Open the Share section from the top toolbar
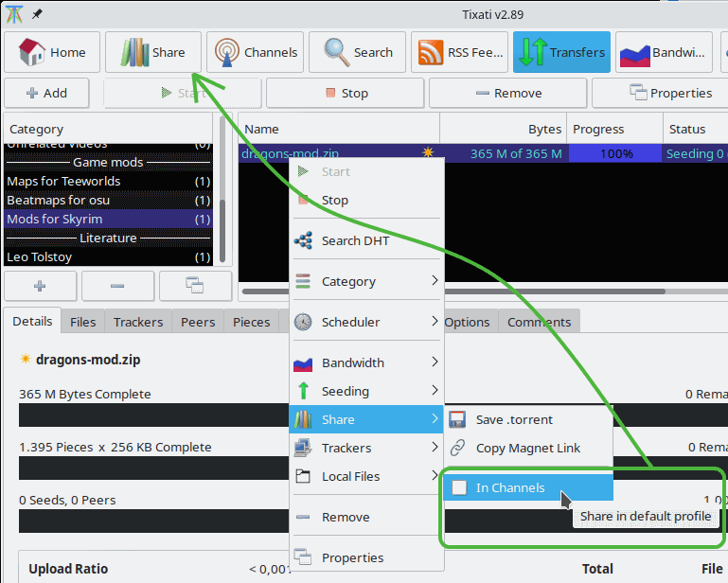This screenshot has height=583, width=728. (153, 52)
